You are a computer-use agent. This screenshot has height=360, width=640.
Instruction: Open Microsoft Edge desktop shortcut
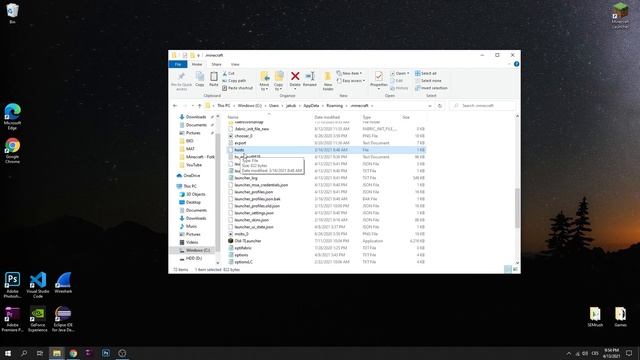point(12,117)
